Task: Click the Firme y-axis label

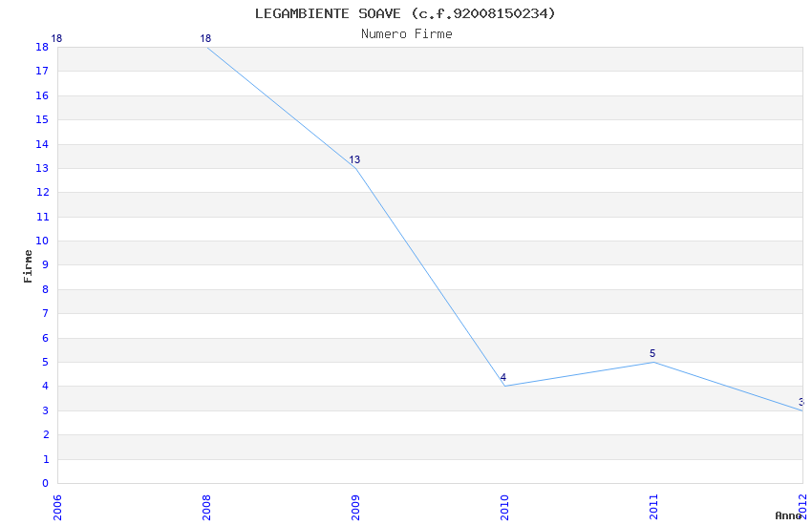Action: (x=28, y=266)
